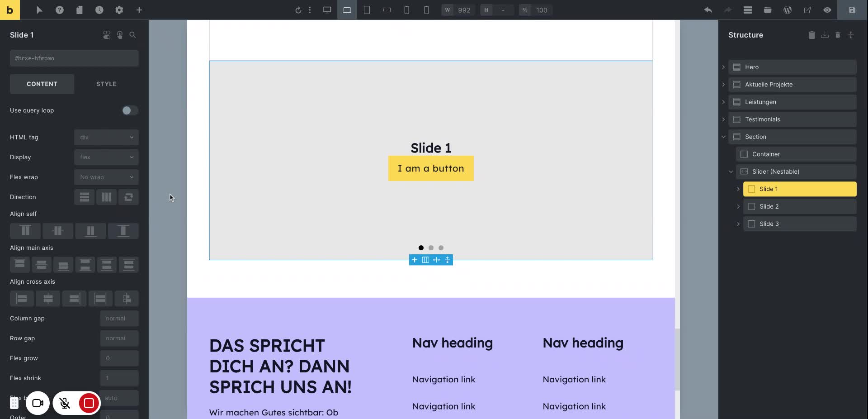The width and height of the screenshot is (868, 419).
Task: Toggle the Use query loop switch
Action: click(x=129, y=110)
